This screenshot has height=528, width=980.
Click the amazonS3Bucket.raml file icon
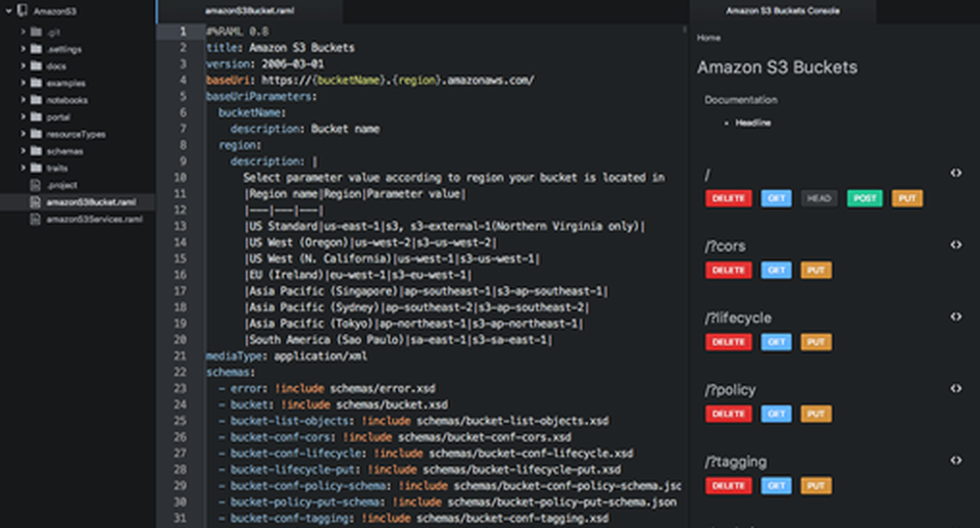35,202
